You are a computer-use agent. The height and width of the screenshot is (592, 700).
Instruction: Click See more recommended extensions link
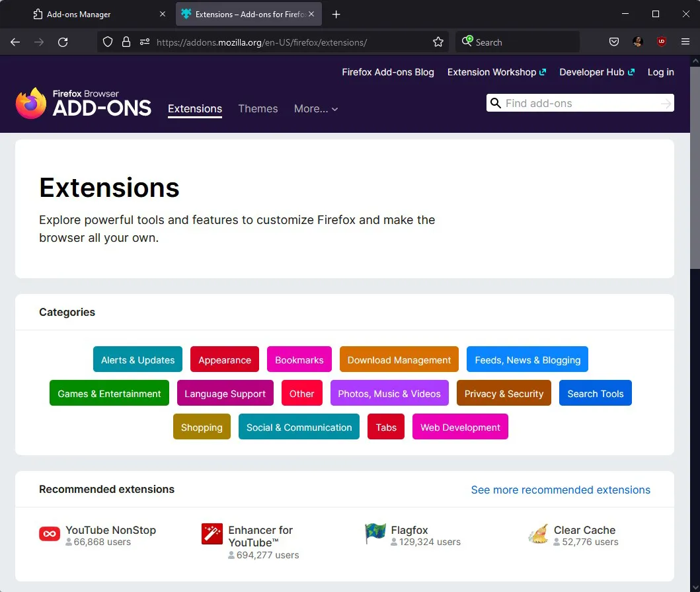pyautogui.click(x=561, y=490)
